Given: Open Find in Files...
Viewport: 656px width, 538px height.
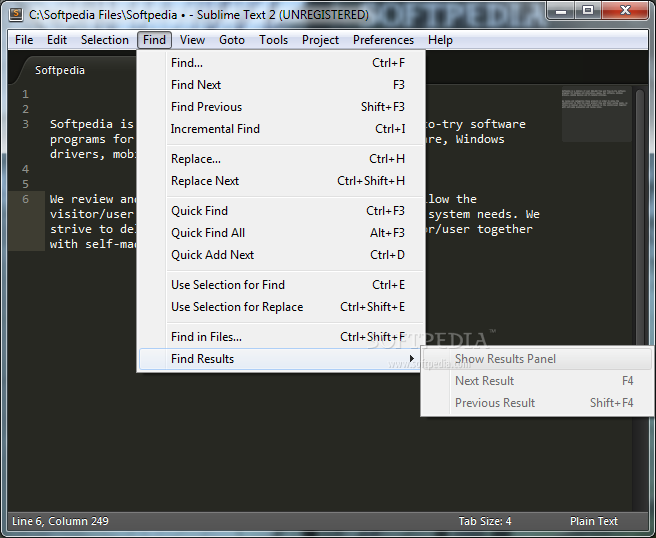Looking at the screenshot, I should pos(281,337).
